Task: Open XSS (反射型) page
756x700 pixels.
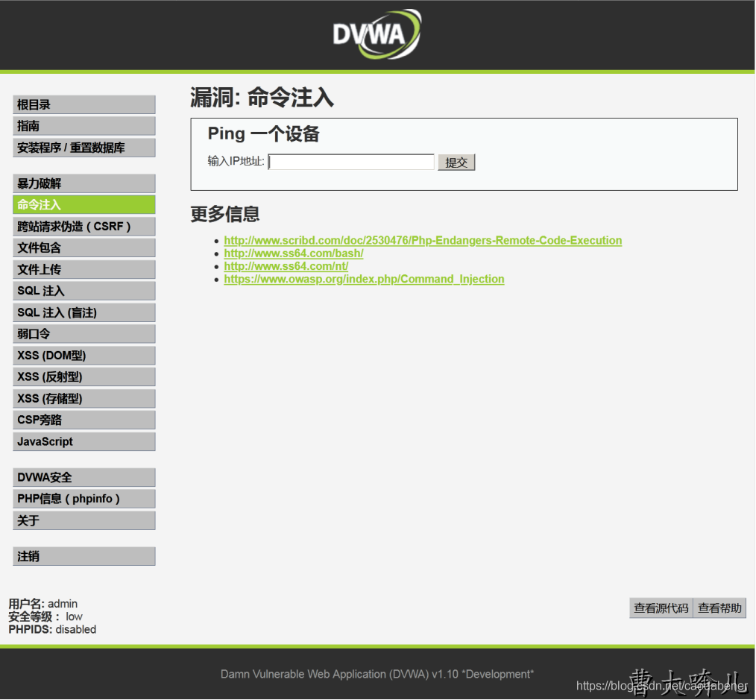Action: (84, 377)
